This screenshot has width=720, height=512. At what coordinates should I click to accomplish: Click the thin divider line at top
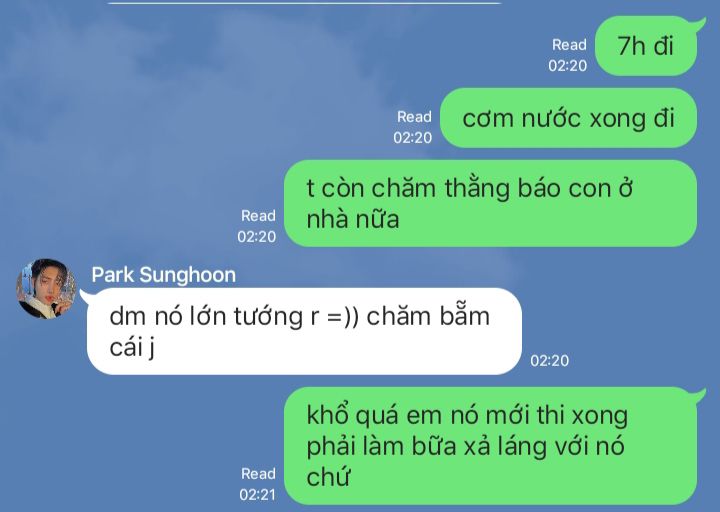pyautogui.click(x=304, y=3)
